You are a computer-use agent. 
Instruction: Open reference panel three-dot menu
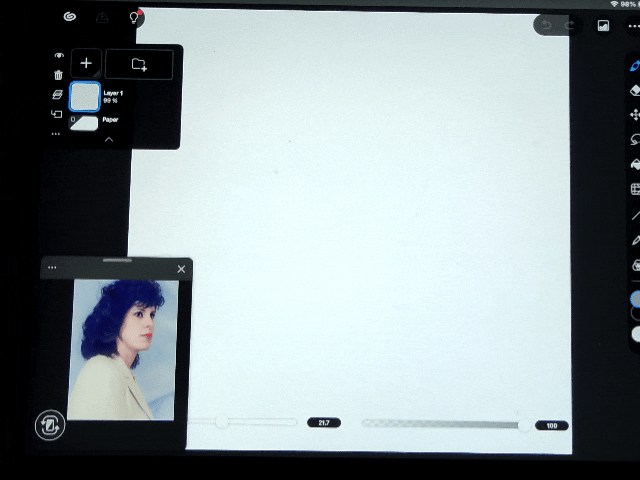(52, 267)
